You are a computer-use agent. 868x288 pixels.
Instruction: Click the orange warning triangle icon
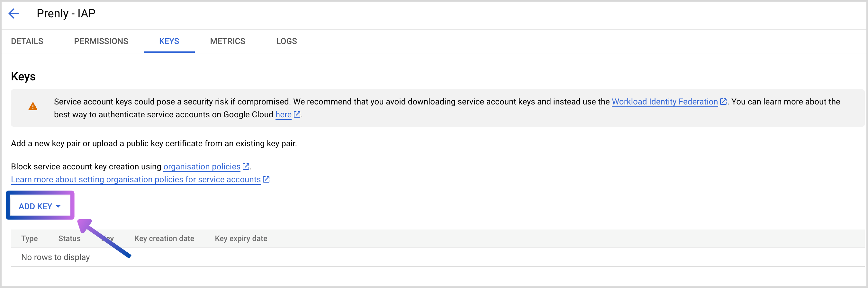click(x=33, y=107)
